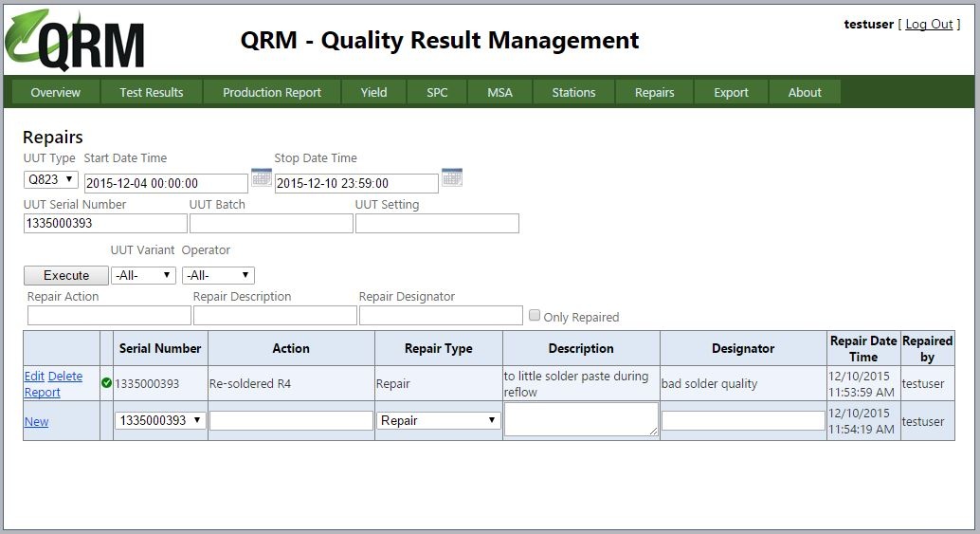Click the UUT Serial Number field
This screenshot has height=534, width=980.
click(x=105, y=223)
